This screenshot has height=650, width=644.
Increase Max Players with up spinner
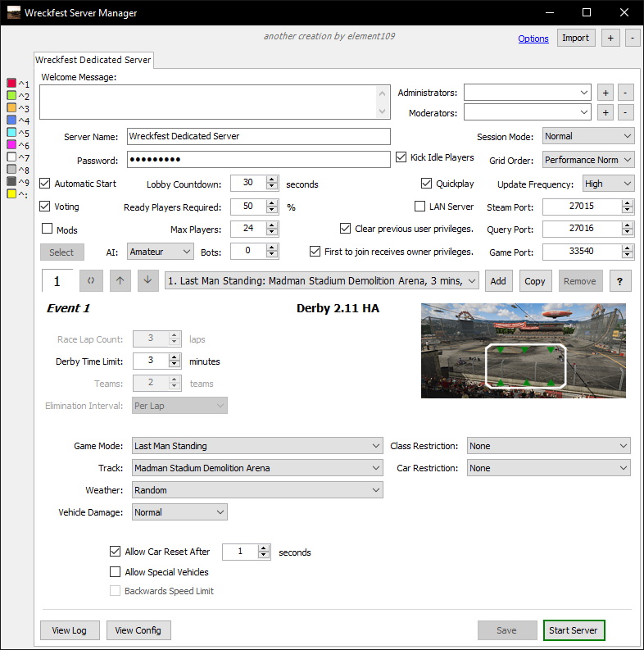(272, 225)
